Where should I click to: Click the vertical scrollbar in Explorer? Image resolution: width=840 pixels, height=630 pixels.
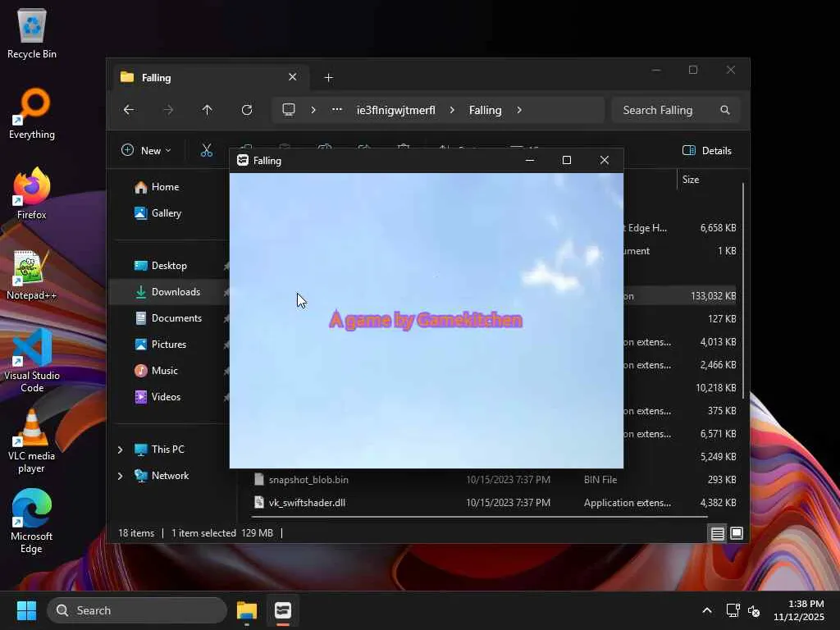(x=743, y=291)
